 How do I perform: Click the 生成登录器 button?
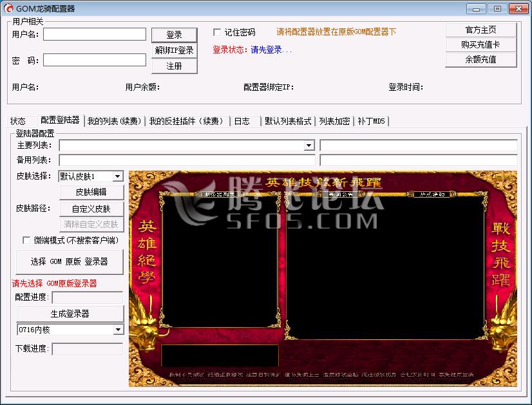[x=70, y=314]
